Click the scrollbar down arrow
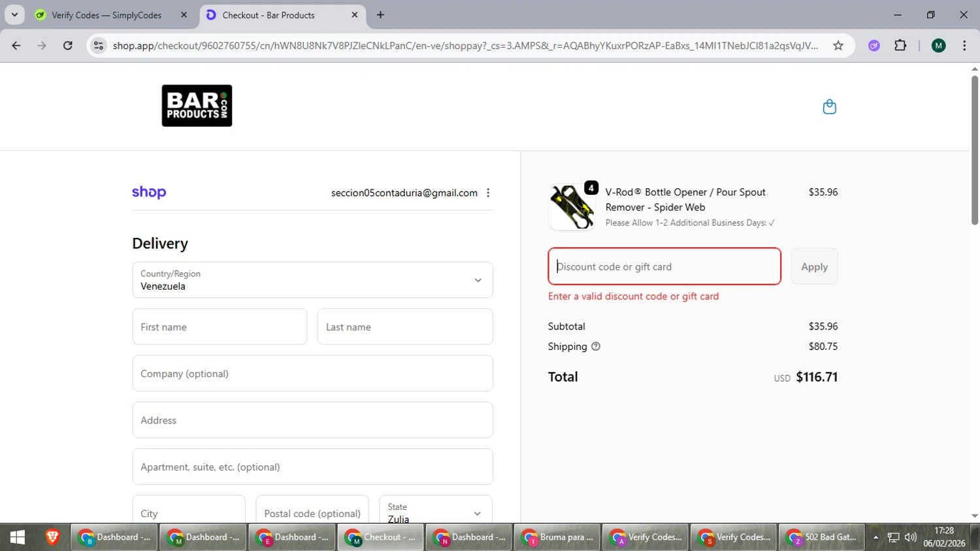Viewport: 980px width, 551px height. click(x=974, y=516)
